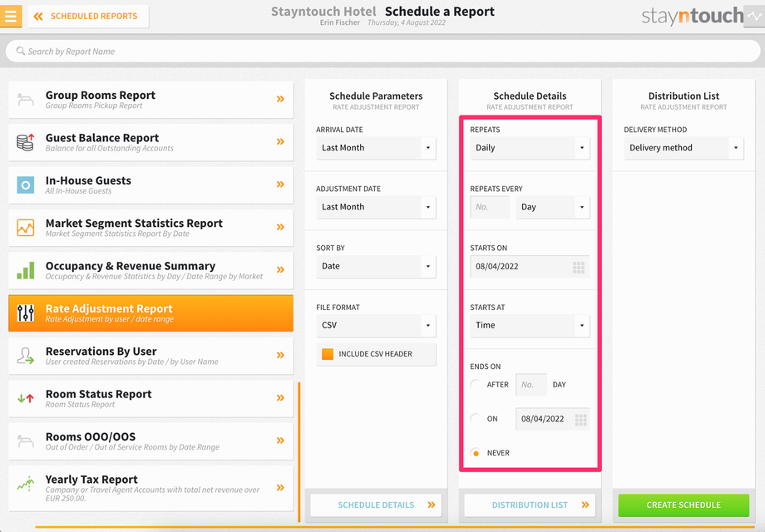
Task: Click chevron arrows on Occupancy & Revenue Summary
Action: [x=280, y=269]
